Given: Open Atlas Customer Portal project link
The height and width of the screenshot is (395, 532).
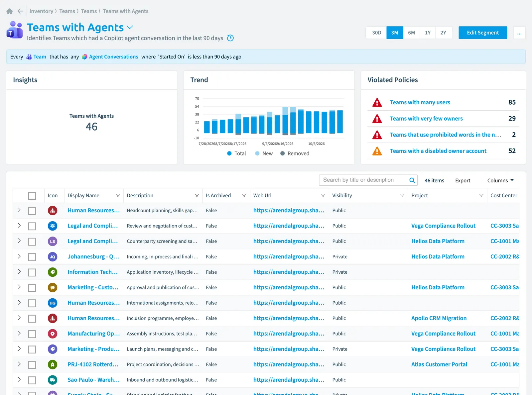Looking at the screenshot, I should (439, 364).
